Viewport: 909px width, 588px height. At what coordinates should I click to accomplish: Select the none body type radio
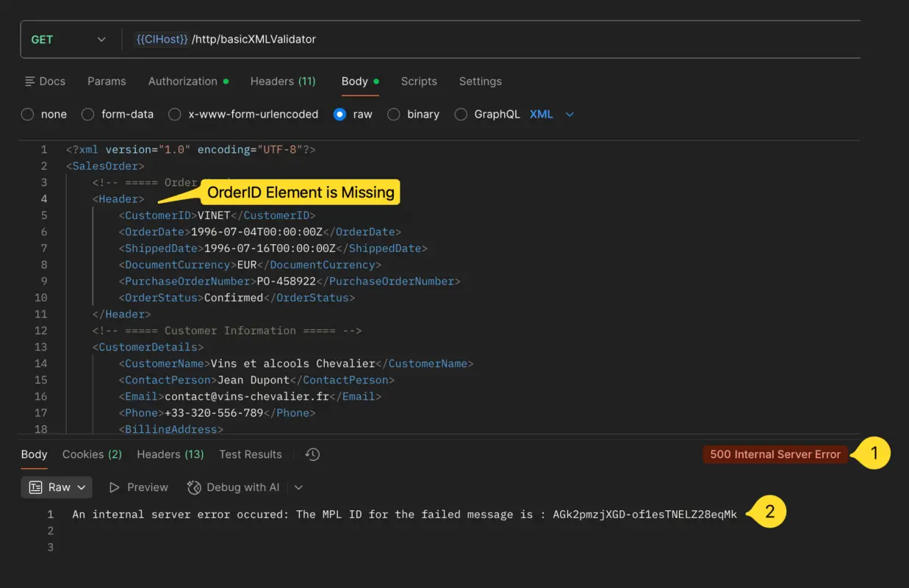pos(27,115)
